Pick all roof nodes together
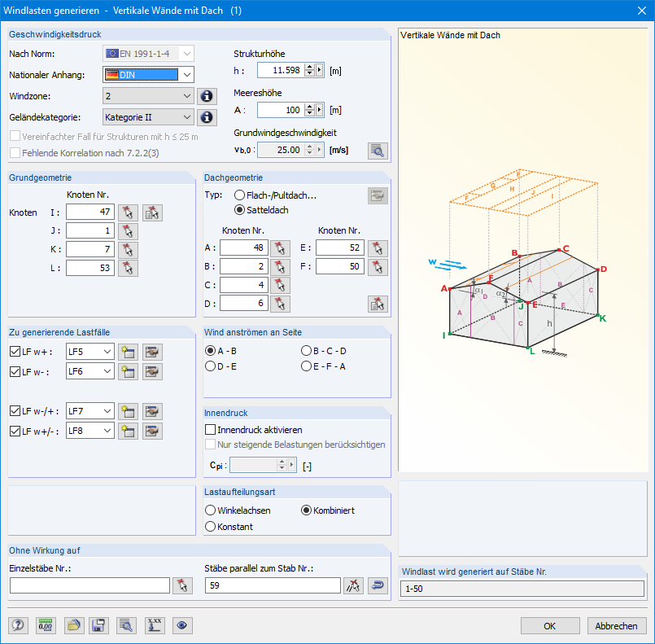The height and width of the screenshot is (644, 655). pyautogui.click(x=378, y=304)
